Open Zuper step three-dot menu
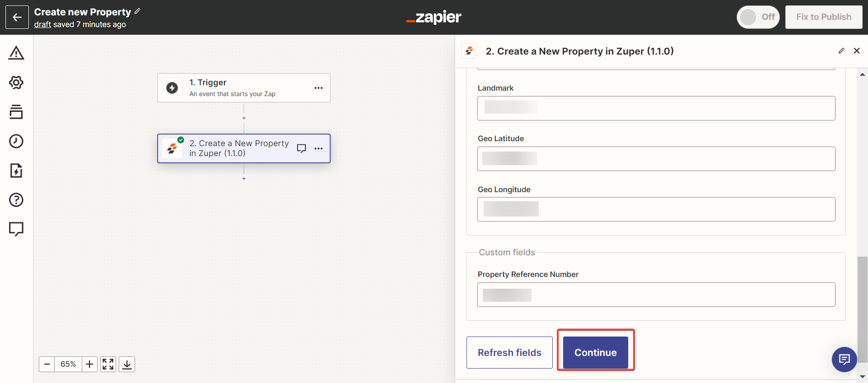 tap(318, 148)
